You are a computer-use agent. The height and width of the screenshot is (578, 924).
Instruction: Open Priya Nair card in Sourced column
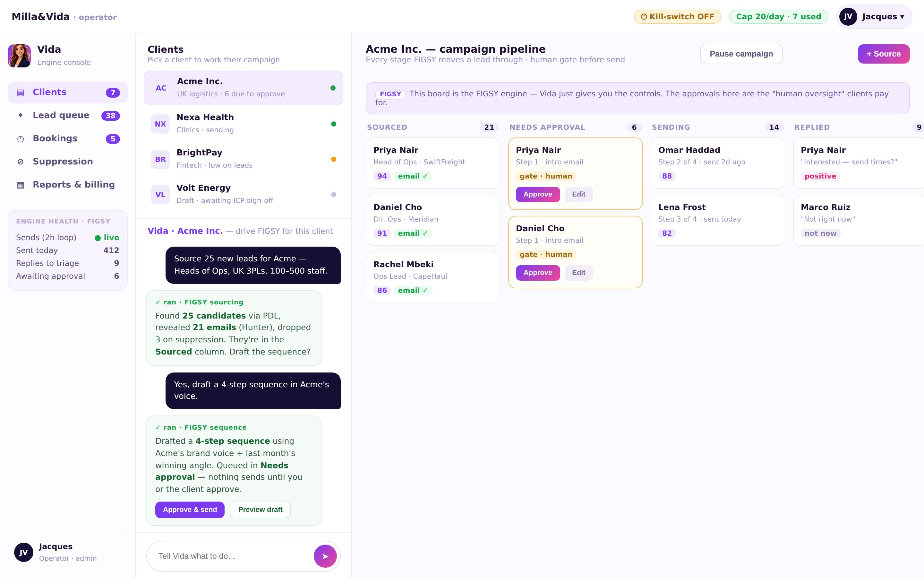click(x=433, y=163)
